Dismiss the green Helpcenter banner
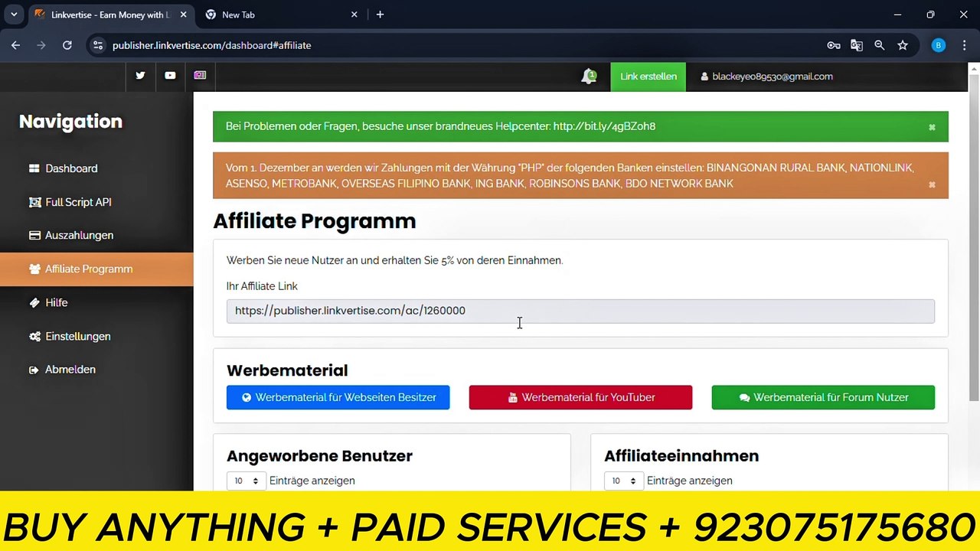The image size is (980, 551). point(932,127)
